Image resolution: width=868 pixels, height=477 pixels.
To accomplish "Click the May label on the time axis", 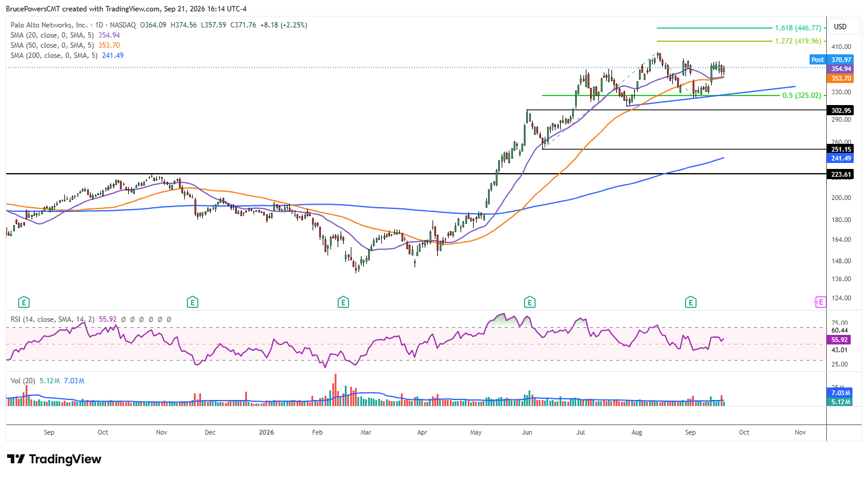I will pos(475,431).
